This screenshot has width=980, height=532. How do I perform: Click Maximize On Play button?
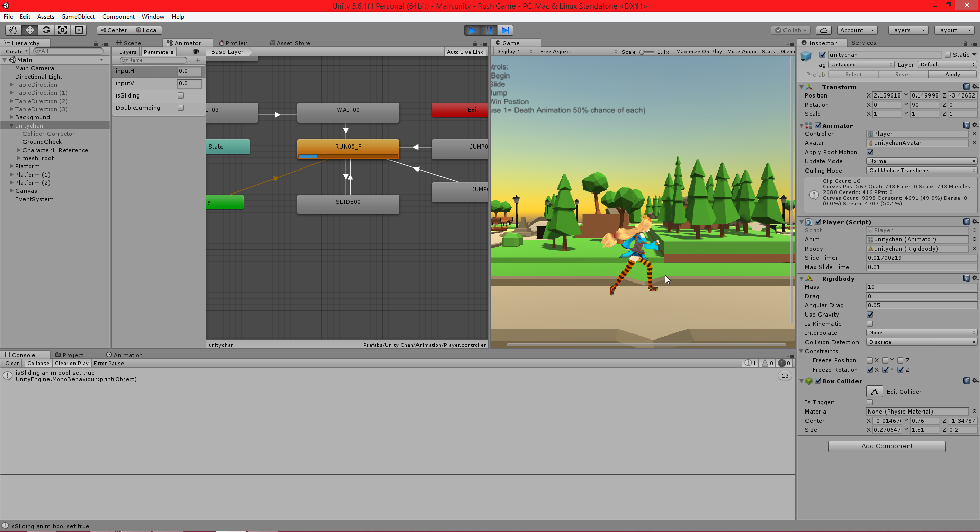tap(699, 52)
